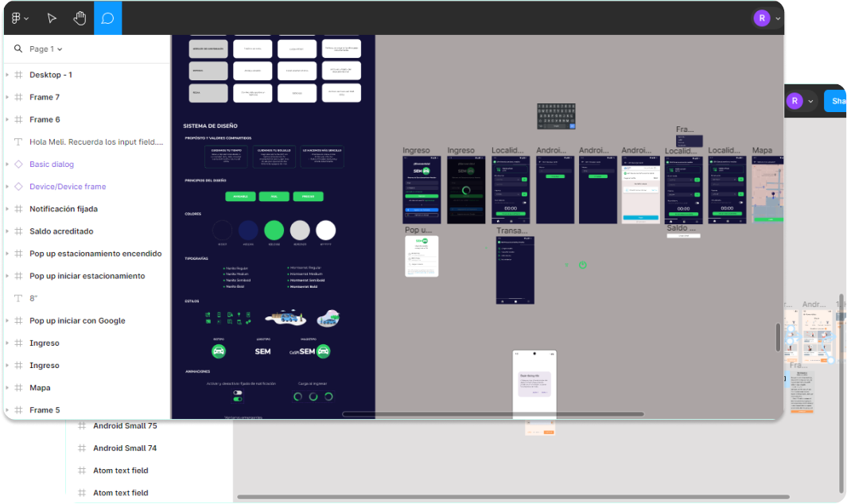Image resolution: width=847 pixels, height=504 pixels.
Task: Expand the Frame 7 layer
Action: [x=7, y=97]
